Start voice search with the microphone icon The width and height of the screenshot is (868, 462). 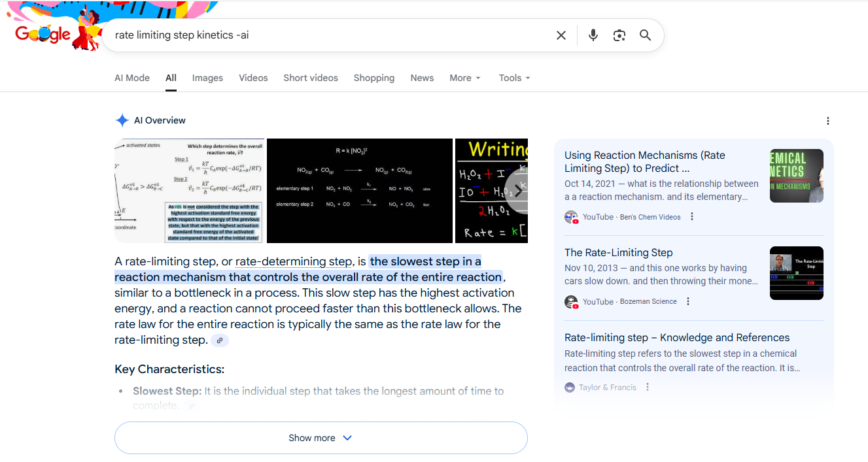click(593, 35)
